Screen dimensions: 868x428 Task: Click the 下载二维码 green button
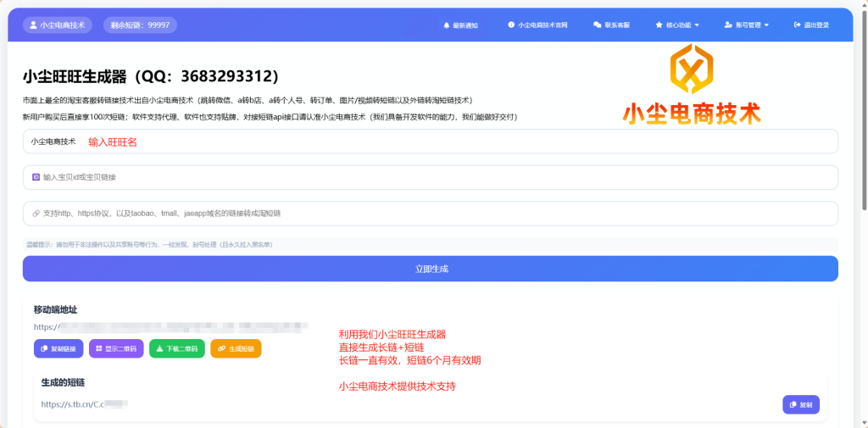[x=176, y=348]
